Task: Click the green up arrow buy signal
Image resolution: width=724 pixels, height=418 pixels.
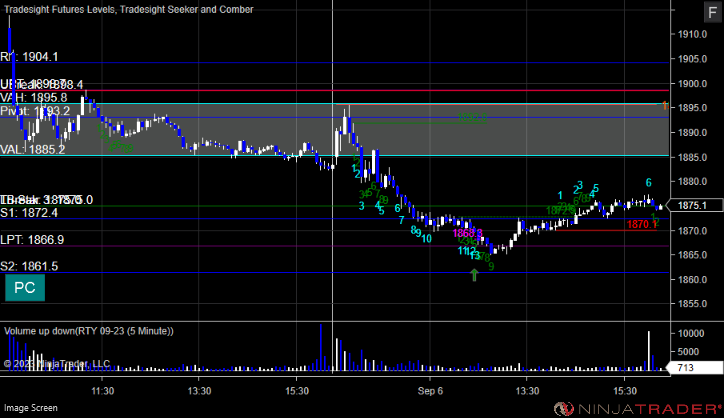Action: (474, 275)
